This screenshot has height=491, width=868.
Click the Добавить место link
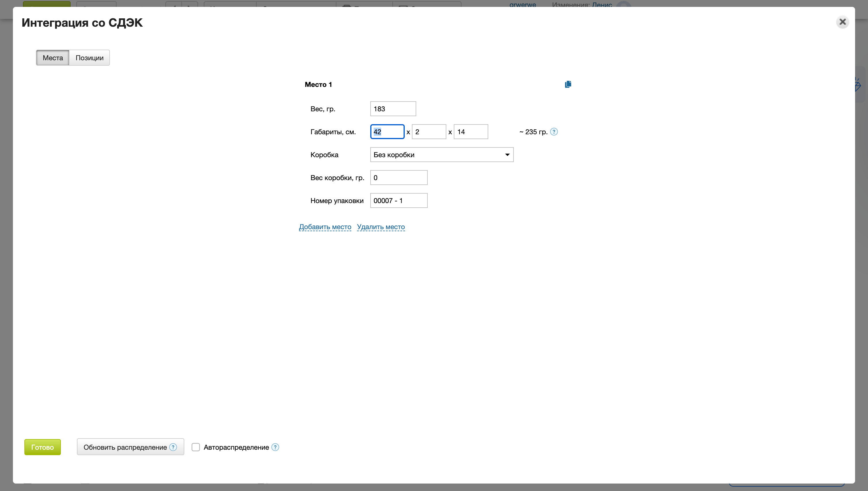[x=325, y=227]
